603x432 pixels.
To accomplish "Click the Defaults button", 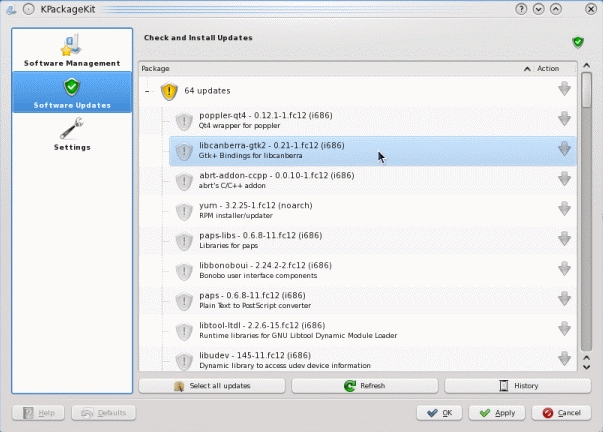I will [104, 413].
